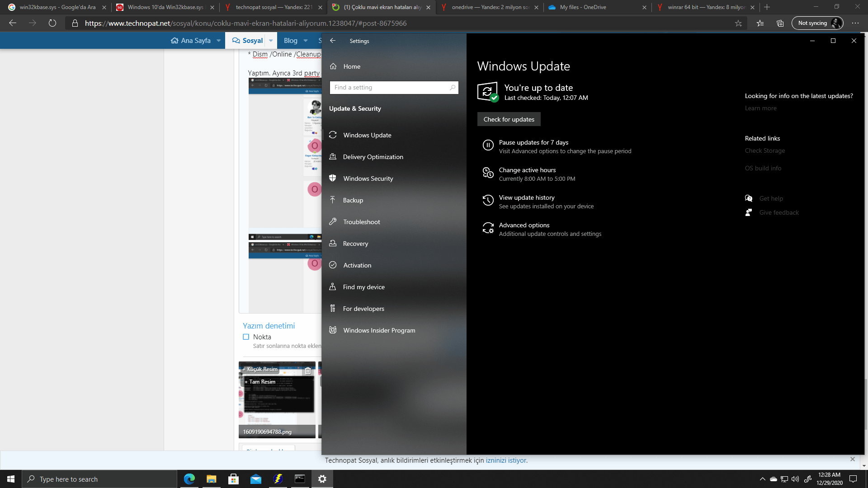Click the View update history clock icon
The height and width of the screenshot is (488, 868).
pyautogui.click(x=488, y=200)
